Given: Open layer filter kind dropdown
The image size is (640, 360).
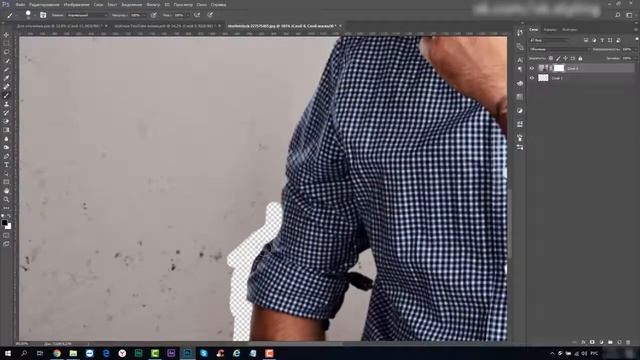Looking at the screenshot, I should pos(549,40).
